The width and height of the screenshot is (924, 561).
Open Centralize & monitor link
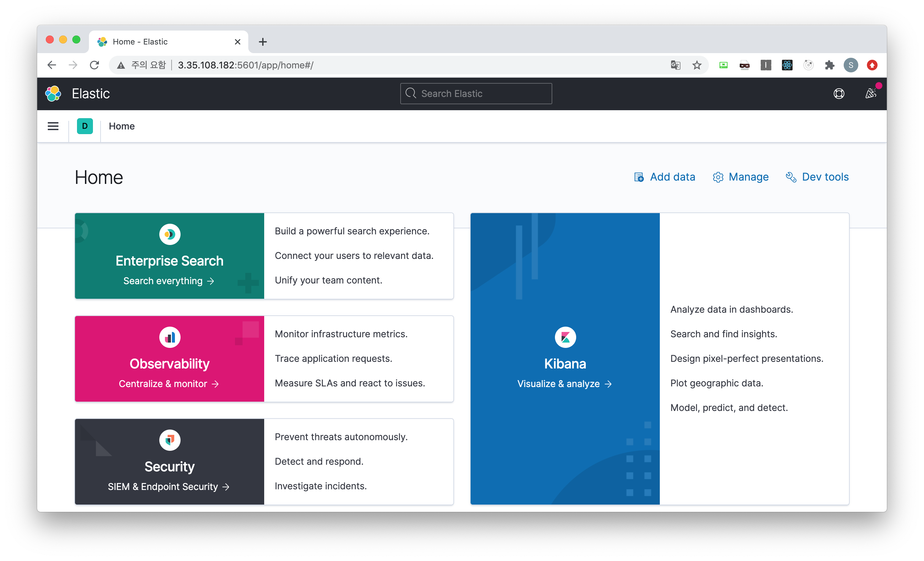tap(169, 384)
